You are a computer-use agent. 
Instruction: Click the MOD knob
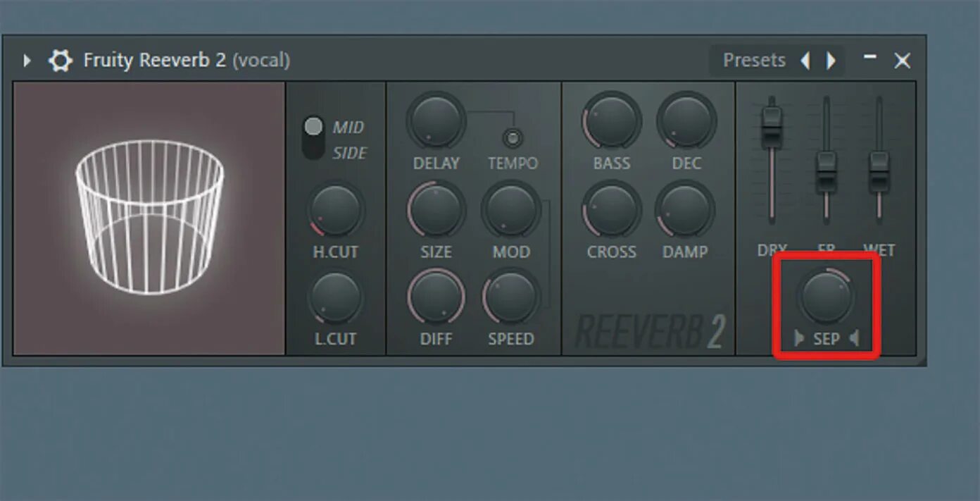(x=511, y=209)
